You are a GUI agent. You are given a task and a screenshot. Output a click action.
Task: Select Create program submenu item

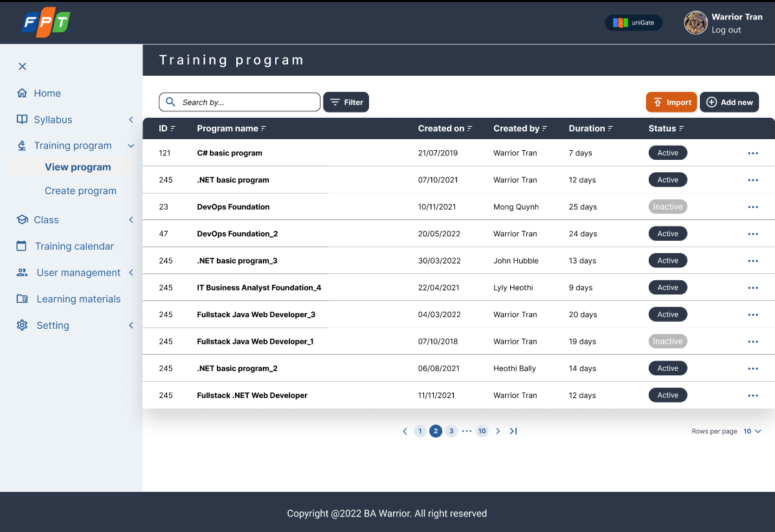tap(80, 191)
